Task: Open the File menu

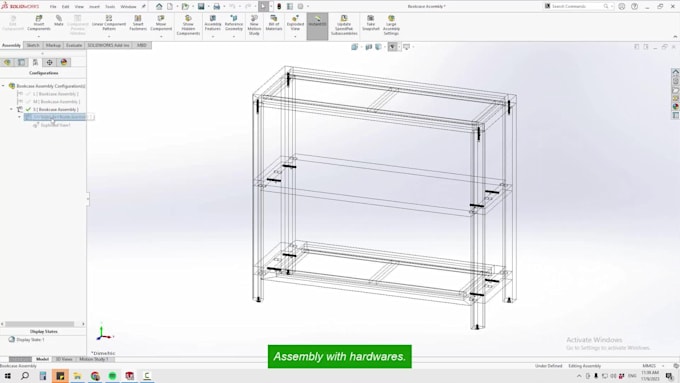Action: pyautogui.click(x=53, y=7)
